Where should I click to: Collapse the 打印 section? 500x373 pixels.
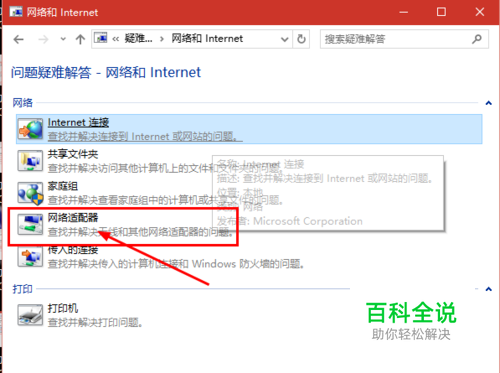488,289
